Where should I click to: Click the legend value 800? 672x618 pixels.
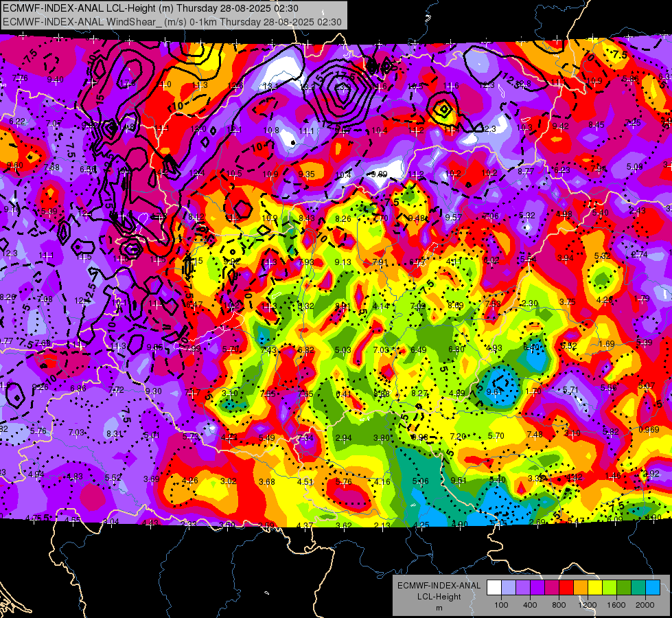coord(559,605)
